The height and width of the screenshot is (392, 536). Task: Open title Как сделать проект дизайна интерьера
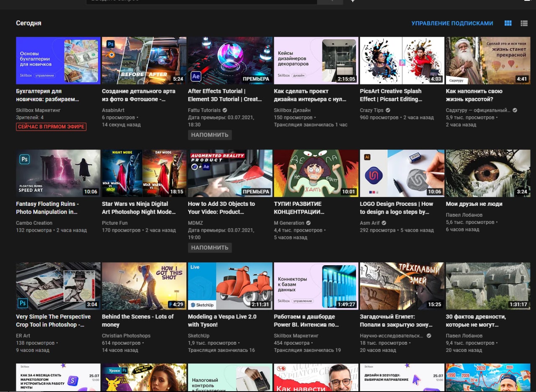click(310, 95)
